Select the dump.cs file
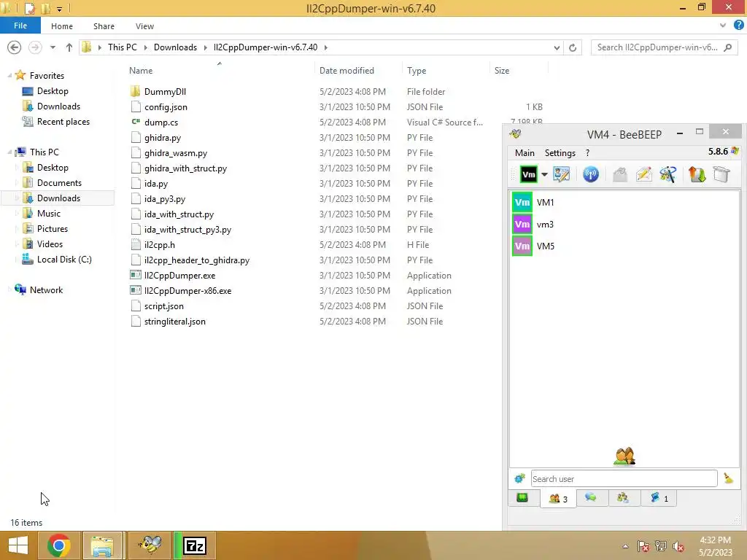This screenshot has width=747, height=560. (x=161, y=122)
